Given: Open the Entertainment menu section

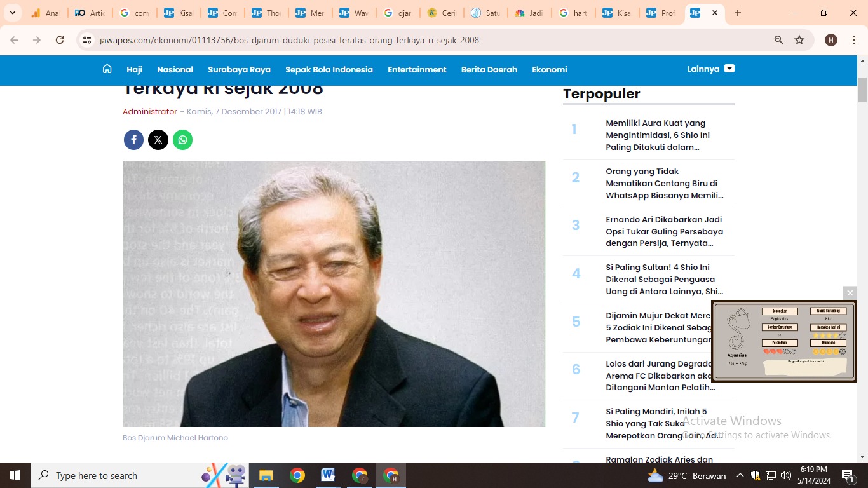Looking at the screenshot, I should click(417, 69).
